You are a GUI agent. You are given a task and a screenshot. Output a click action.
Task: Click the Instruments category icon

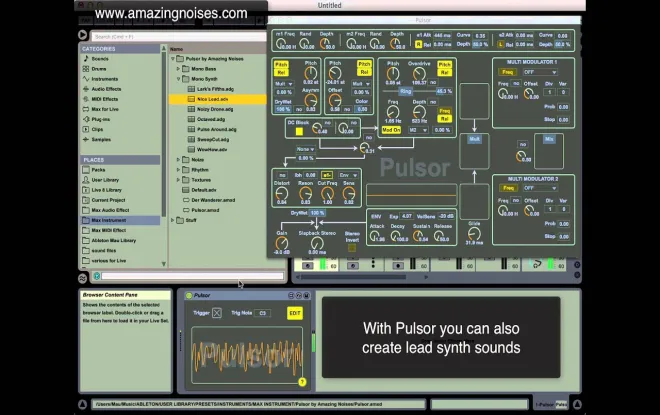(86, 79)
